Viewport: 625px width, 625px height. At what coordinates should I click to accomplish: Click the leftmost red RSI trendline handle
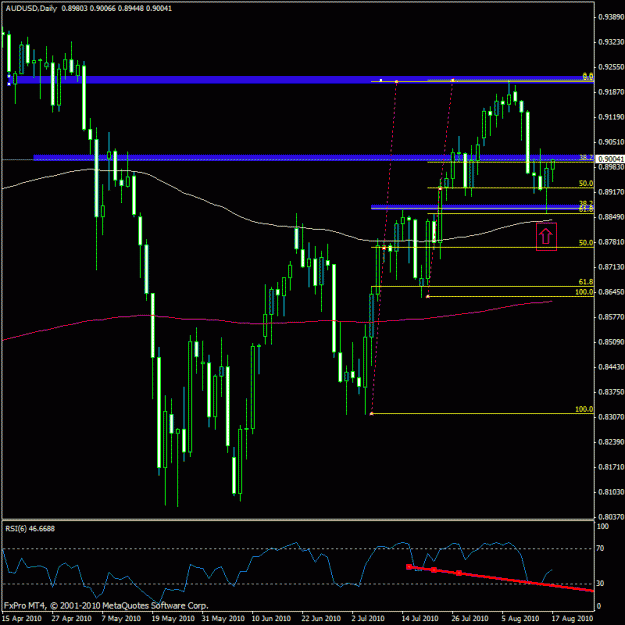[409, 567]
